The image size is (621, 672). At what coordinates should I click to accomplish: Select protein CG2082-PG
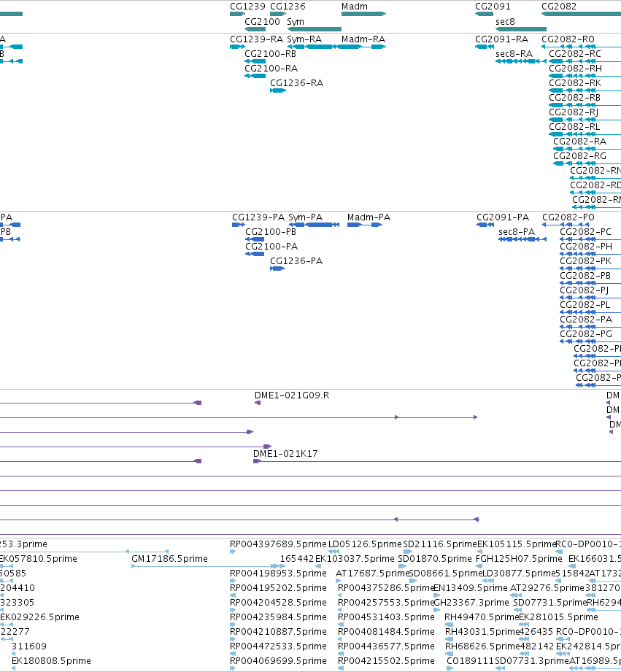[x=590, y=341]
